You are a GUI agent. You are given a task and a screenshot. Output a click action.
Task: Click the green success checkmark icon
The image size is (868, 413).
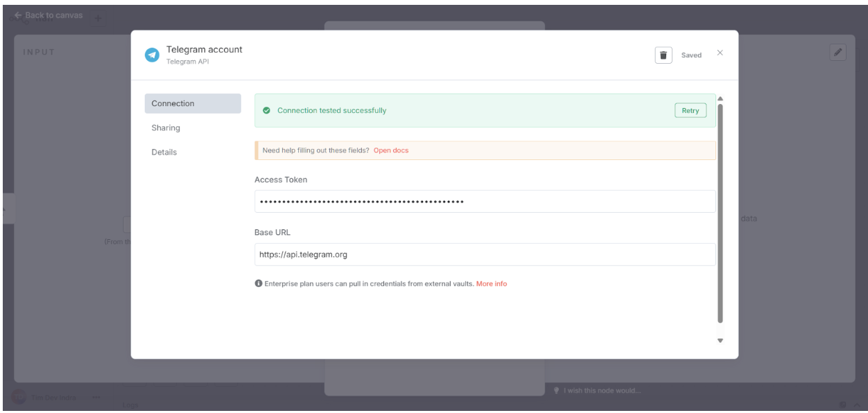click(267, 111)
